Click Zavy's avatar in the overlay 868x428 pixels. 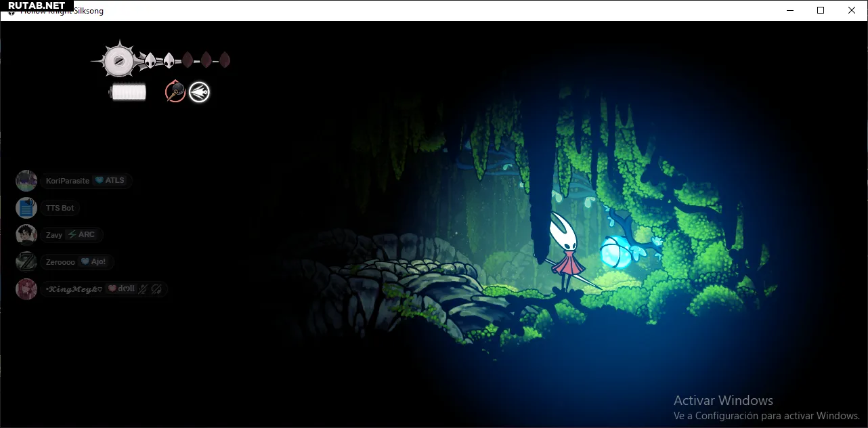coord(26,235)
